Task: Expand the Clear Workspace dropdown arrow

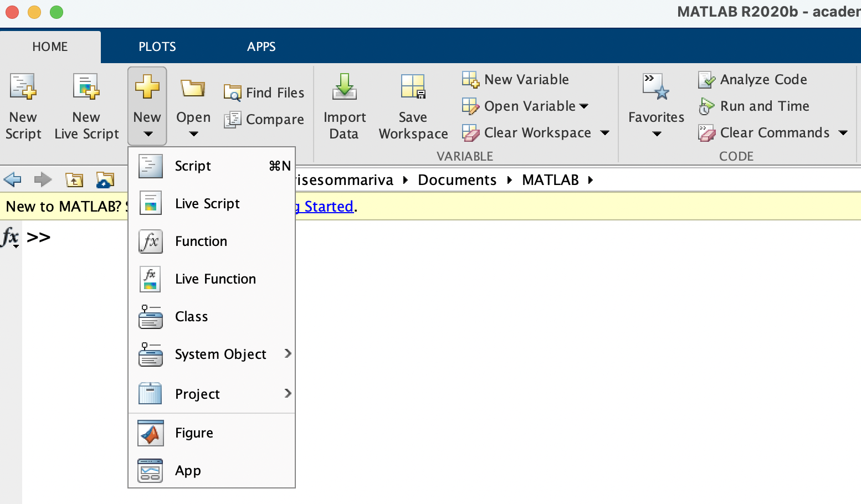Action: pos(605,132)
